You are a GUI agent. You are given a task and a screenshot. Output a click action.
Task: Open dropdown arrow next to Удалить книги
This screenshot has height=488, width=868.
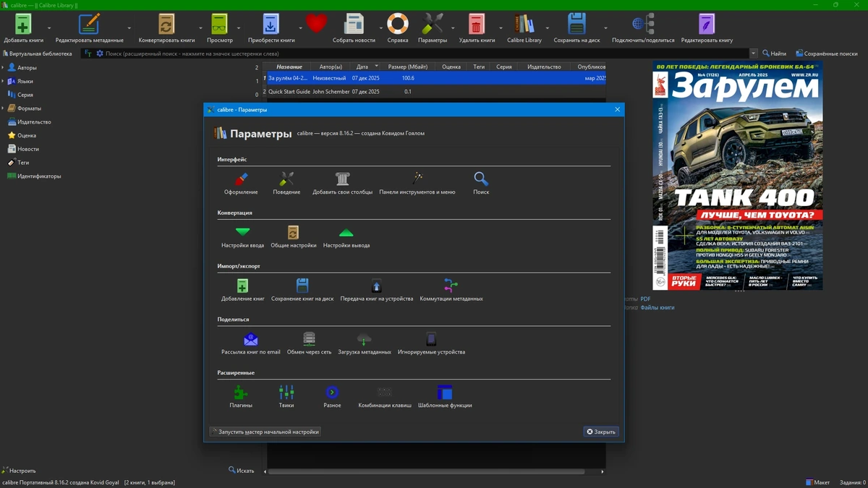coord(501,28)
